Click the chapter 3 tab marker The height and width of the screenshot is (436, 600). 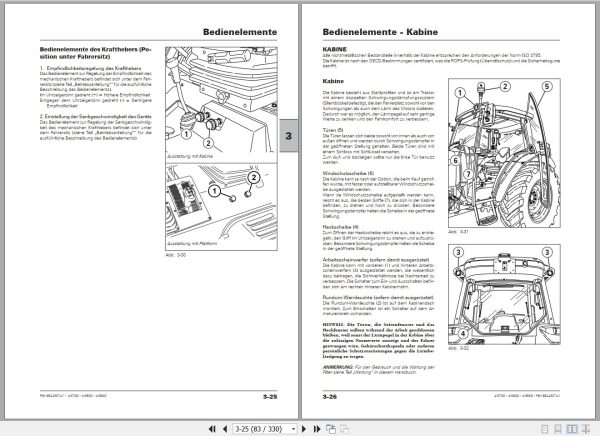click(x=289, y=136)
